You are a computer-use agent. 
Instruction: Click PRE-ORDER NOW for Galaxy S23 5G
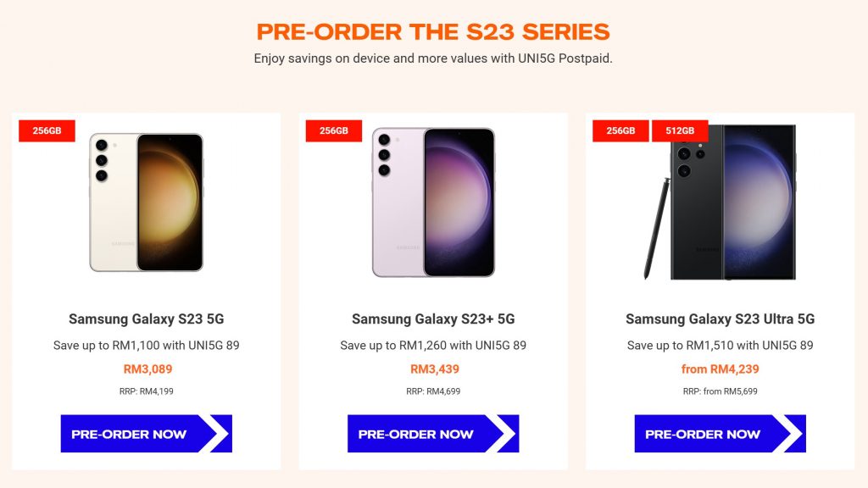pos(146,434)
